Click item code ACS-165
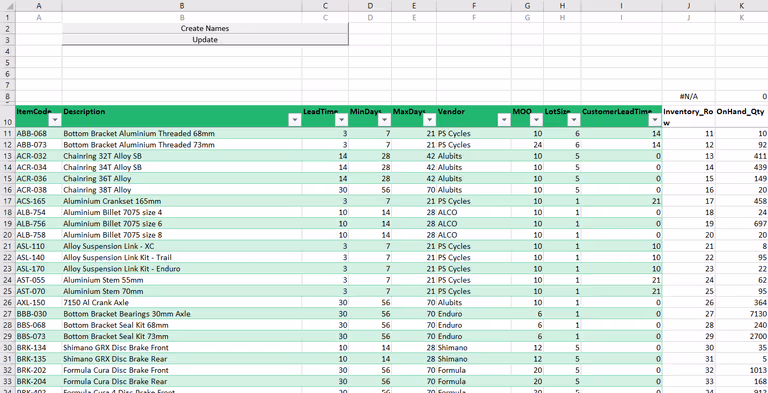Viewport: 768px width, 393px height. point(39,201)
